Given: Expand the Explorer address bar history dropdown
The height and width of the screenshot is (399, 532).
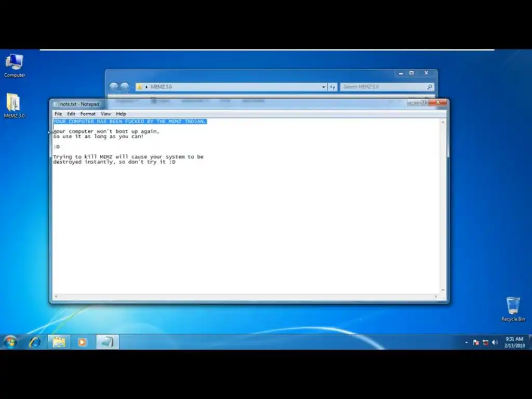Looking at the screenshot, I should coord(324,87).
